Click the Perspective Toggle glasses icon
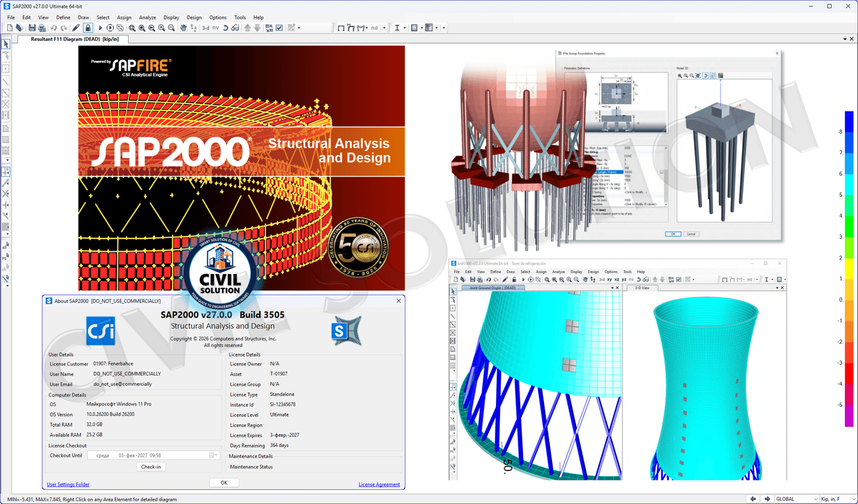This screenshot has height=504, width=858. pyautogui.click(x=235, y=28)
